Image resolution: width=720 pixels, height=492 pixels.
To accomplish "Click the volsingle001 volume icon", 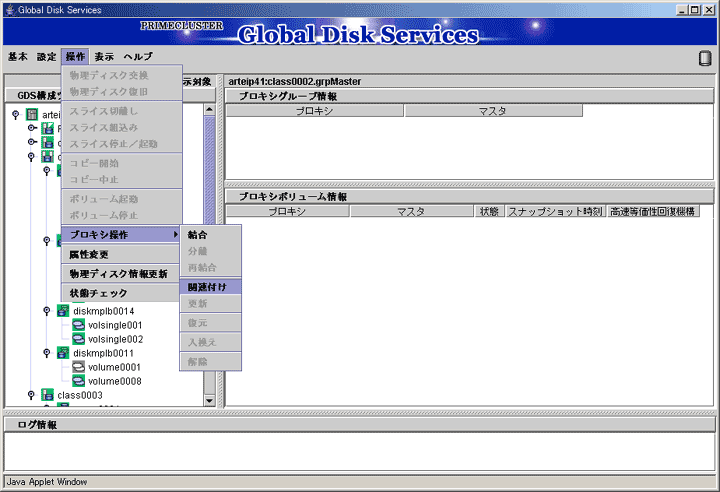I will coord(78,325).
